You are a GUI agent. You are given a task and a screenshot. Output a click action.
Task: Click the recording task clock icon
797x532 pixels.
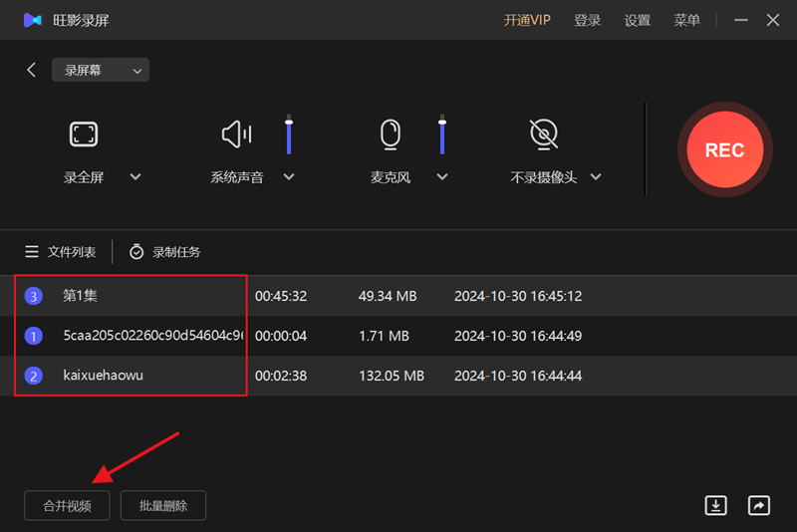[x=136, y=251]
